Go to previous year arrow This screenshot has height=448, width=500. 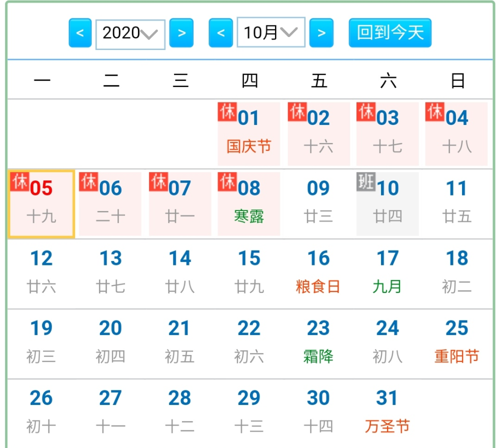coord(80,33)
